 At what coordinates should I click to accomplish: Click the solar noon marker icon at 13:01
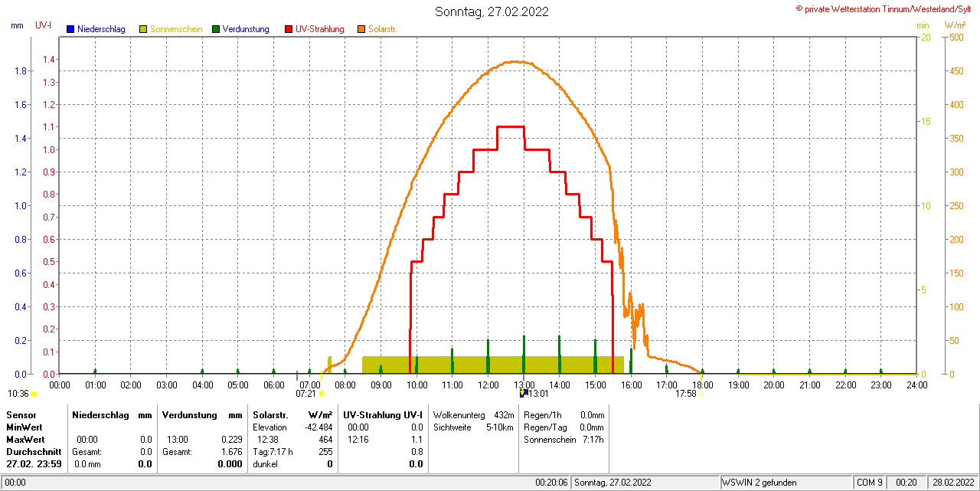524,393
